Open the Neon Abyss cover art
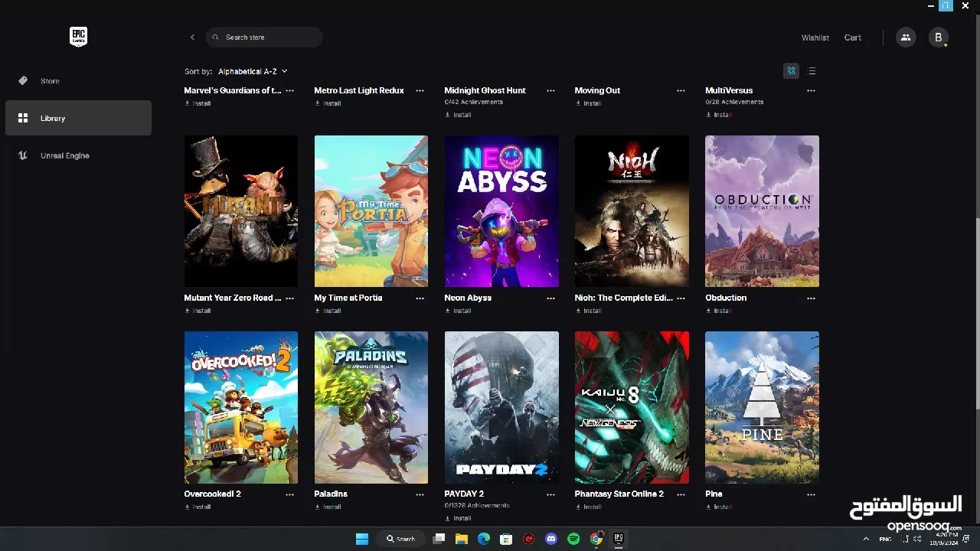 pyautogui.click(x=501, y=211)
